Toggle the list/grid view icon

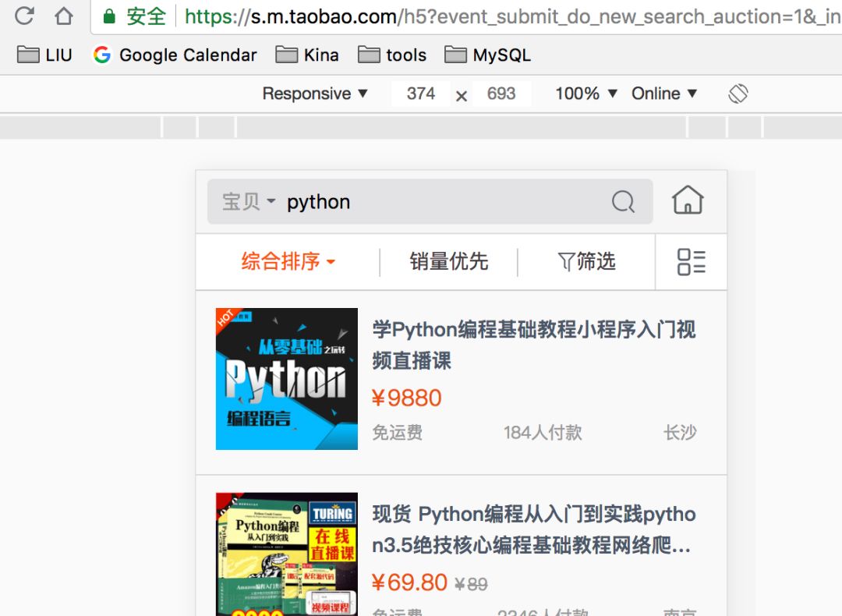point(691,261)
